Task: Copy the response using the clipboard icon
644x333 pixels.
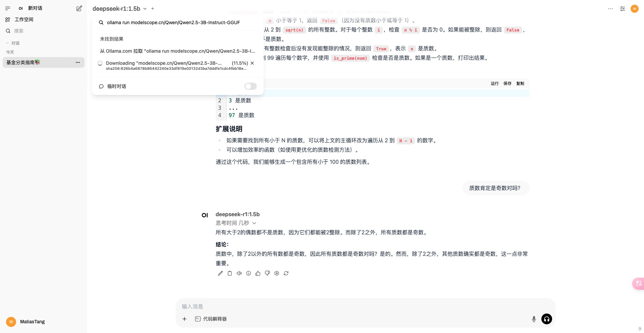Action: pyautogui.click(x=230, y=273)
